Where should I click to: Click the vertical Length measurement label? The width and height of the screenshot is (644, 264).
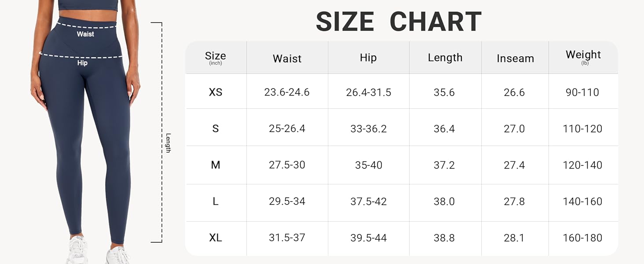pyautogui.click(x=168, y=143)
